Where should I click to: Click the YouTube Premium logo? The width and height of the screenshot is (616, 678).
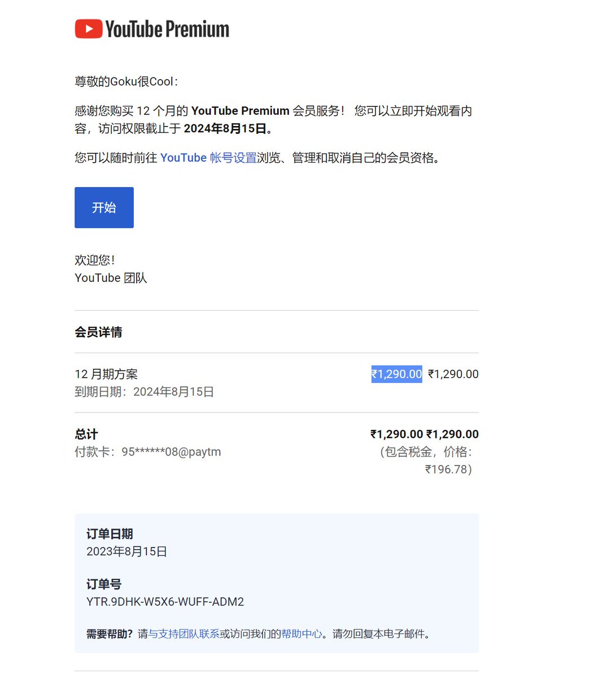[152, 29]
